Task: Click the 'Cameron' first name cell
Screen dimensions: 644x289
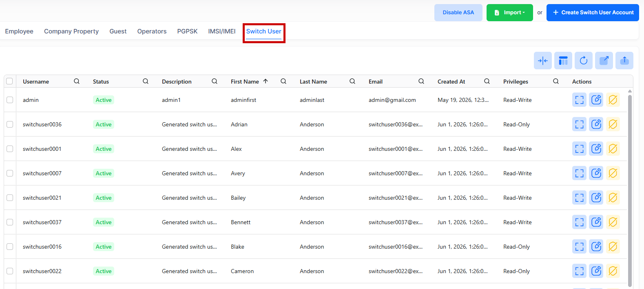Action: click(x=242, y=271)
